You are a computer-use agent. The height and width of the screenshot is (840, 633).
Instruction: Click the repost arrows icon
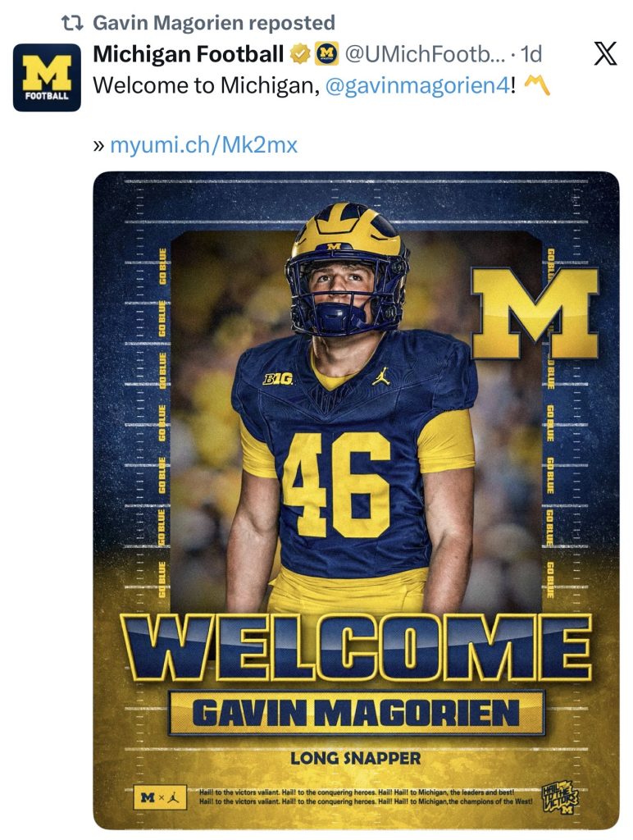73,24
